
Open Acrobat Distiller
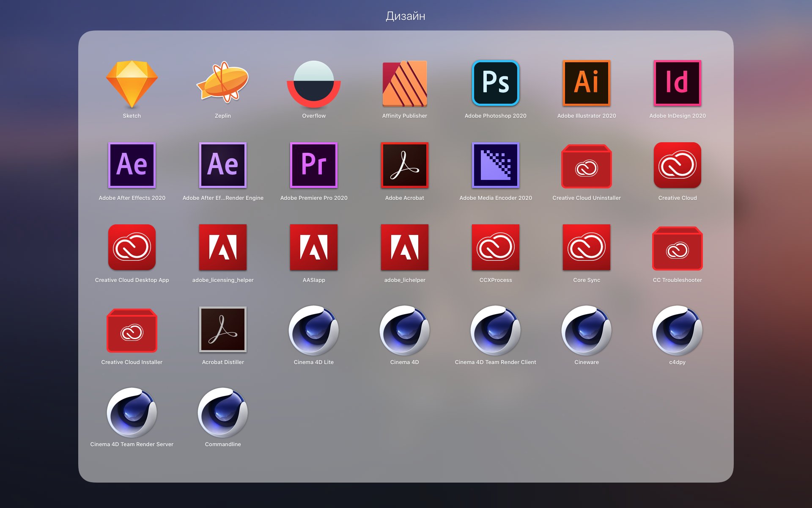tap(223, 329)
